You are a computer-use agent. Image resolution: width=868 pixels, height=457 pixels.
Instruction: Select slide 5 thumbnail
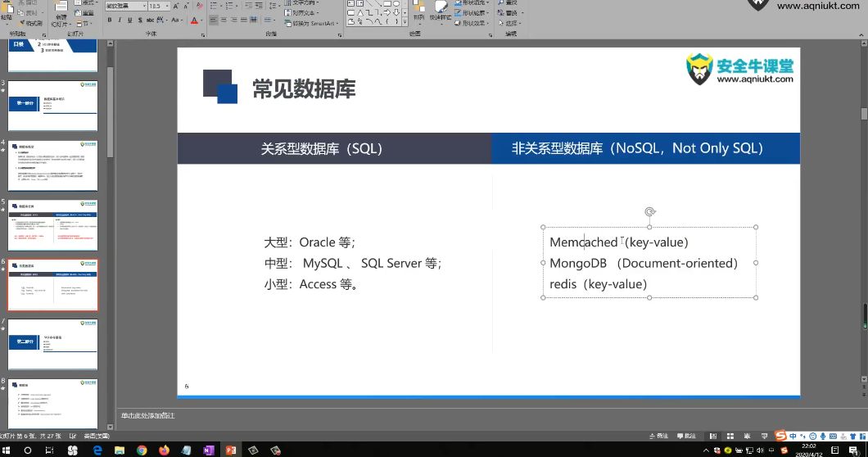[x=52, y=225]
